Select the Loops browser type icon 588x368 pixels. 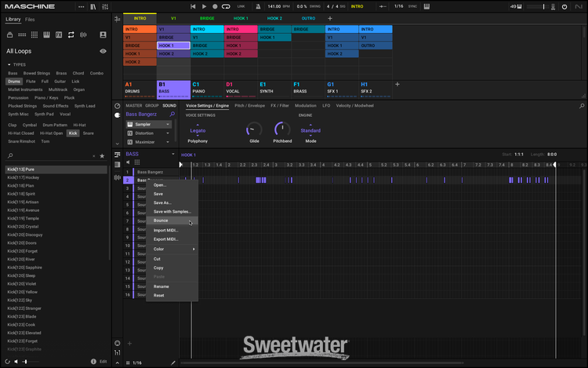click(x=71, y=35)
